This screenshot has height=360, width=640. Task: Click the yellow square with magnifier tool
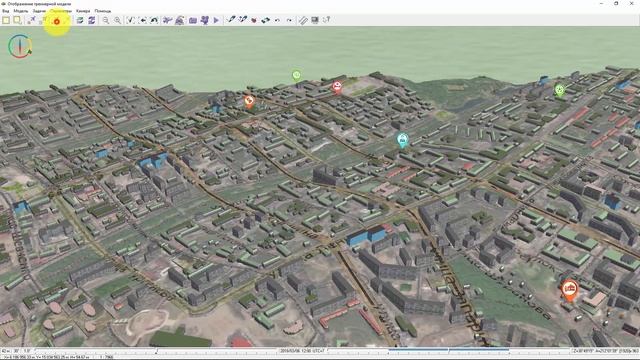click(x=17, y=20)
